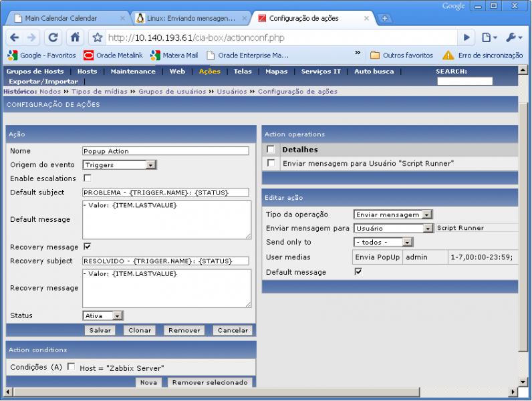Open Oracle Enterprise Ma... bookmark
The width and height of the screenshot is (532, 401).
(x=248, y=55)
